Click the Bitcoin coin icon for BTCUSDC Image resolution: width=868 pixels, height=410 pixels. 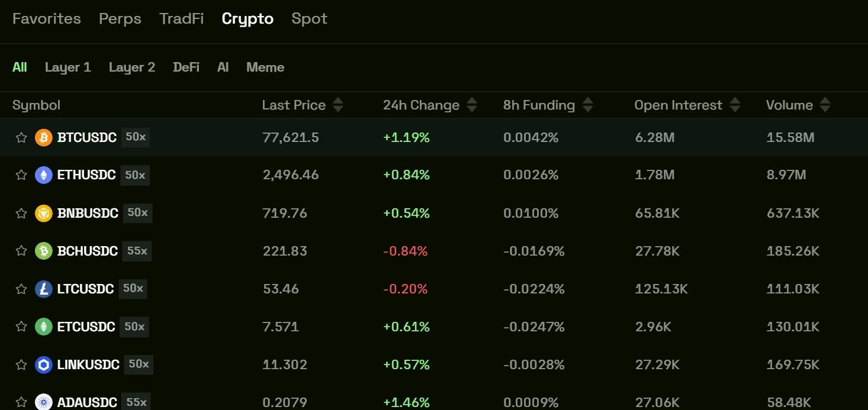click(44, 137)
